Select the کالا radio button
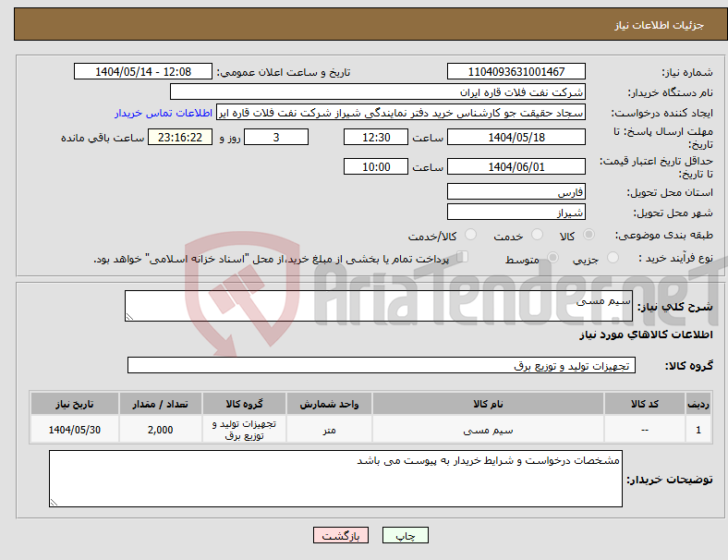This screenshot has width=728, height=560. (x=588, y=235)
